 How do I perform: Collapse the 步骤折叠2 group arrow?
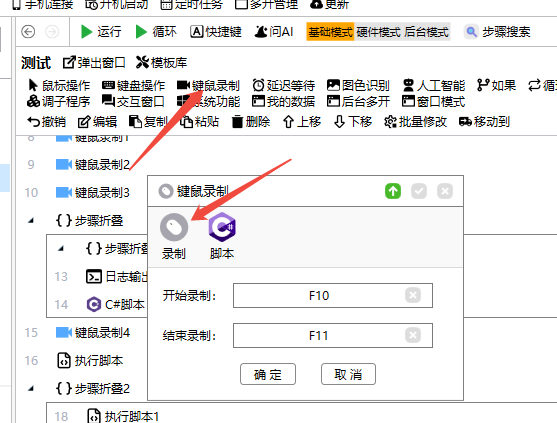pyautogui.click(x=31, y=389)
